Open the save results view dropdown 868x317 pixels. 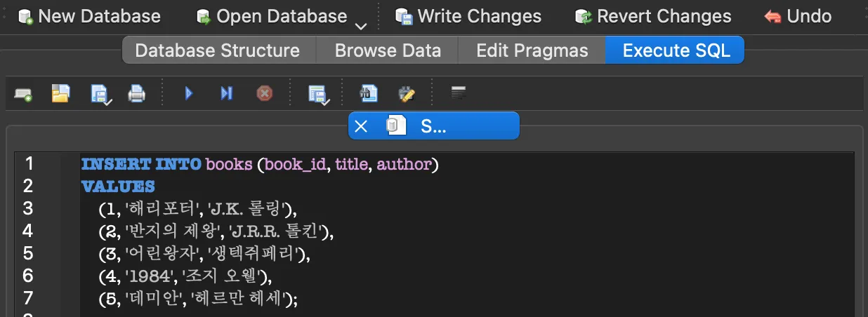point(319,94)
